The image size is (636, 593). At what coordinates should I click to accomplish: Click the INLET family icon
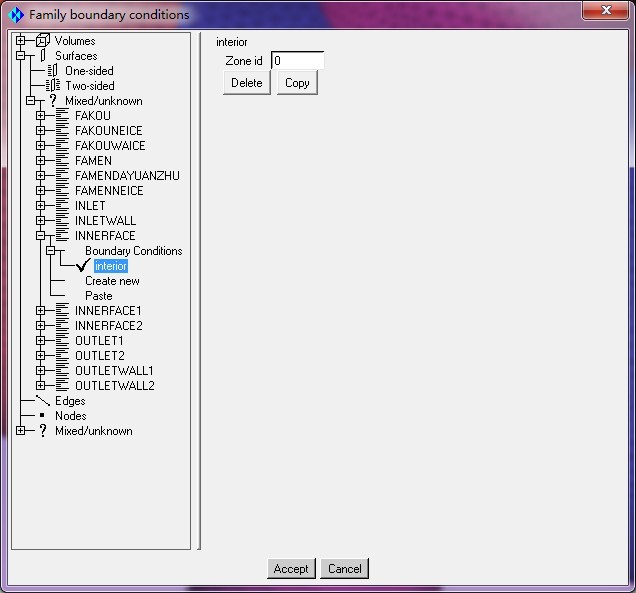[x=62, y=206]
